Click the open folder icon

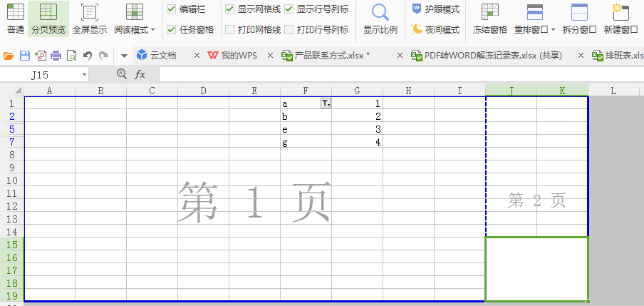coord(9,56)
